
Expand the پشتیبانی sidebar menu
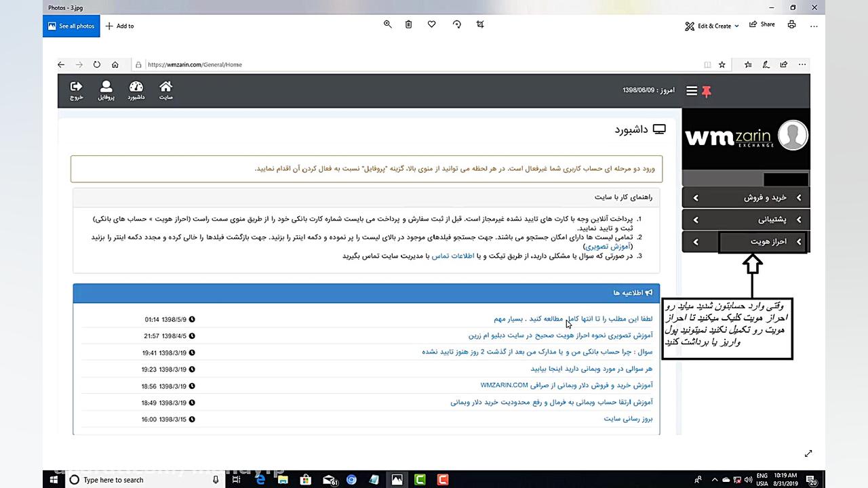(x=746, y=220)
